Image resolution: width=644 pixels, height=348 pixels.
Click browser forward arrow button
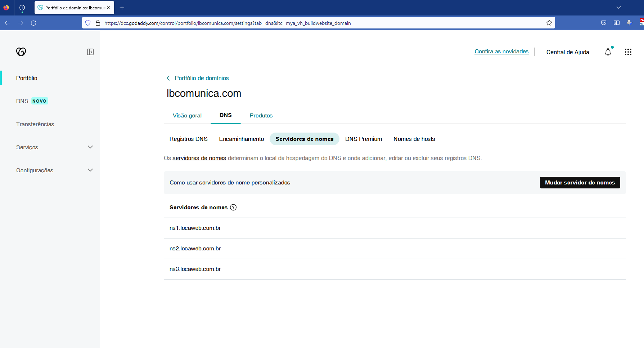tap(21, 23)
